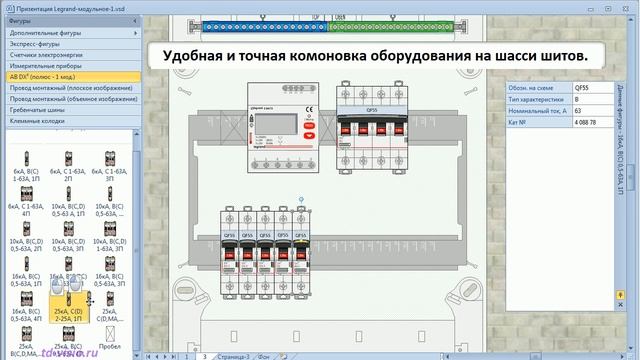640x360 pixels.
Task: Select the 10кА, B(C,D) 0,5-63 A, 1П shape
Action: coord(68,201)
